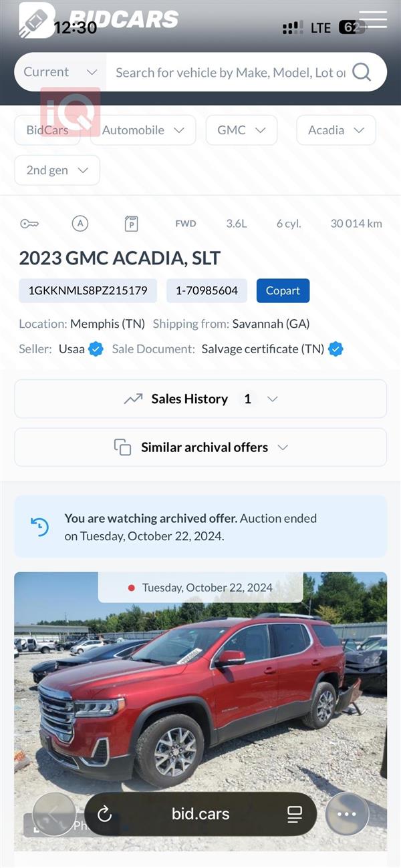Open the hamburger menu in the header

(373, 20)
